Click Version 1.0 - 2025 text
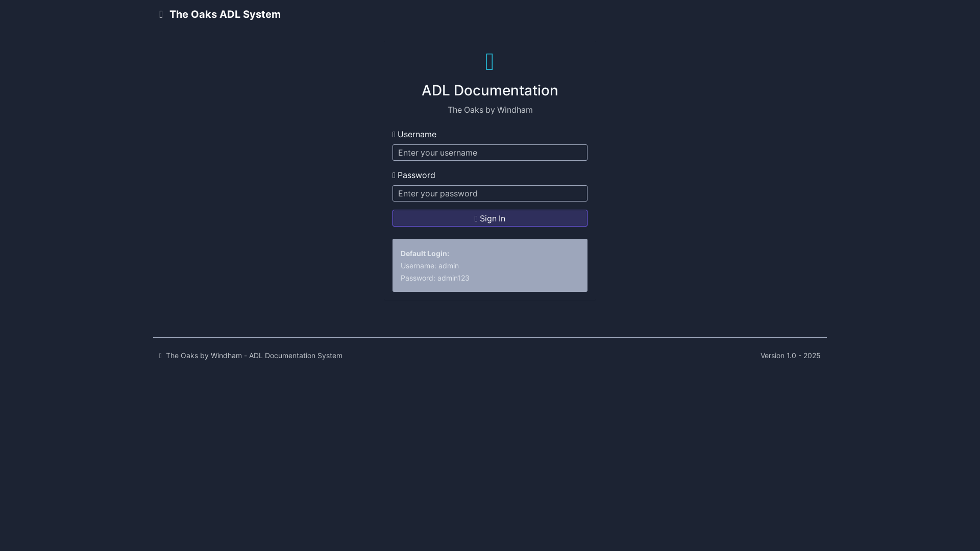980x551 pixels. tap(790, 356)
